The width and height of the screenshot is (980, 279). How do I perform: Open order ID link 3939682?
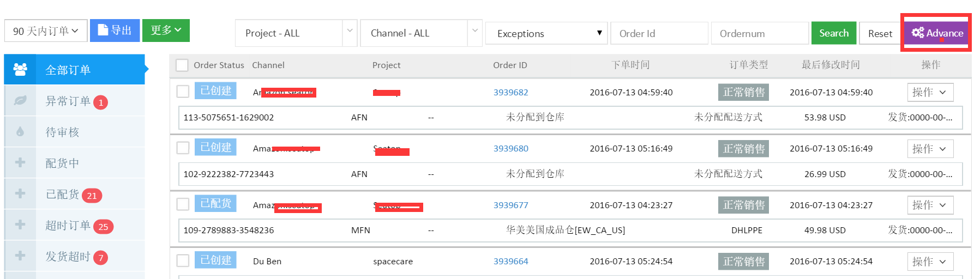[511, 92]
